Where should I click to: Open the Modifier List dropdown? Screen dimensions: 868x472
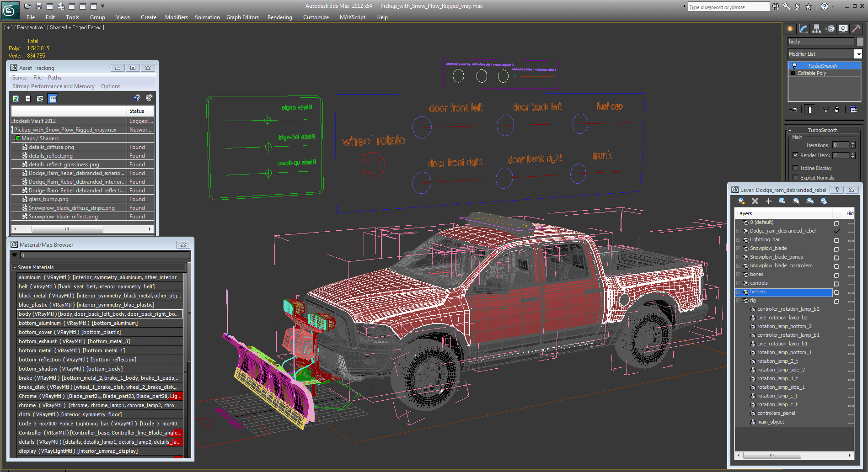[x=858, y=54]
